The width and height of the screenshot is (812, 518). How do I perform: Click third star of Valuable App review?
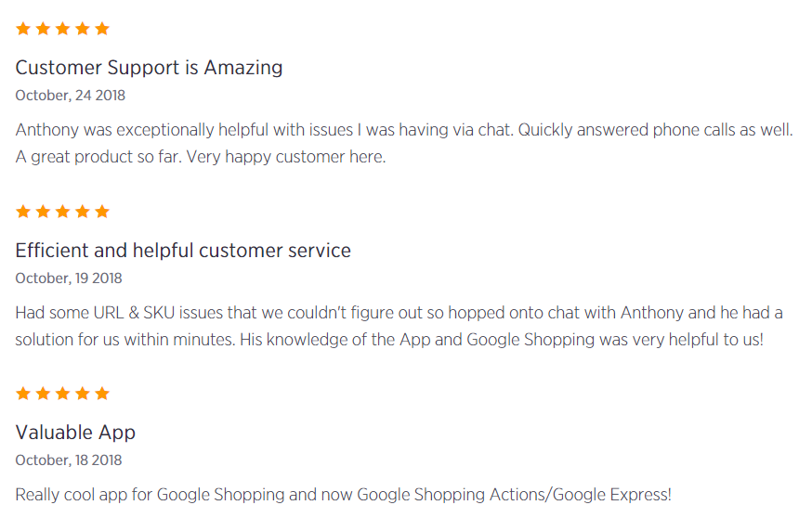[62, 394]
